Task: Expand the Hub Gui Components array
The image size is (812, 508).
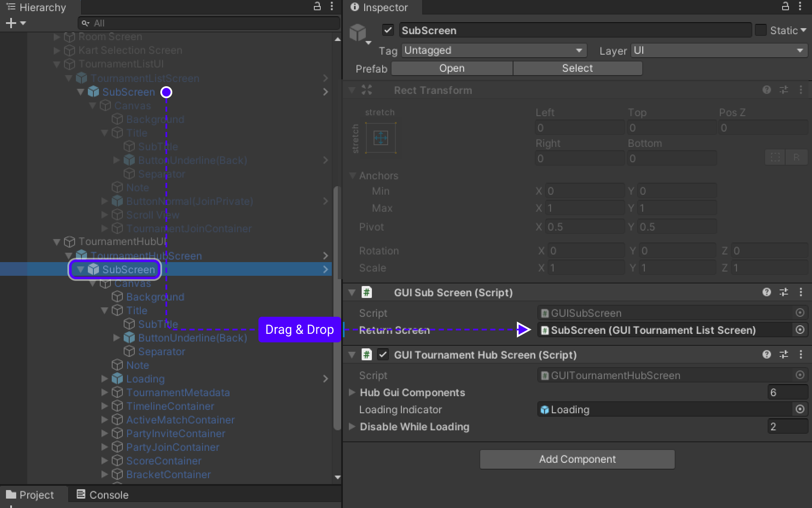Action: coord(352,392)
